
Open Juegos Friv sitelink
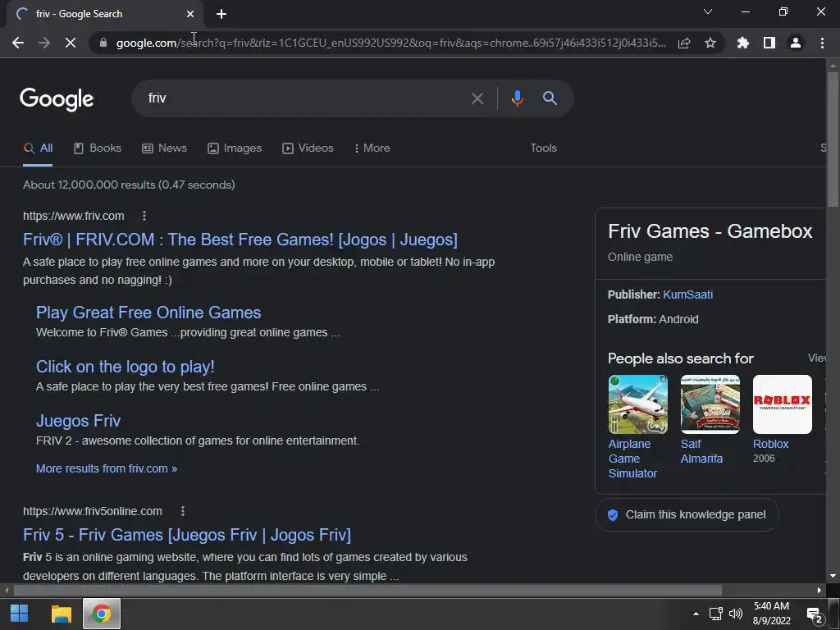pos(78,421)
